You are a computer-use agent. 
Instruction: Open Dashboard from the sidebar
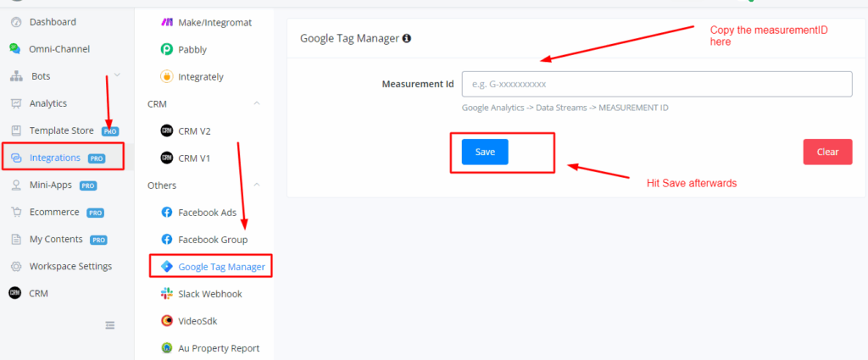pyautogui.click(x=53, y=22)
